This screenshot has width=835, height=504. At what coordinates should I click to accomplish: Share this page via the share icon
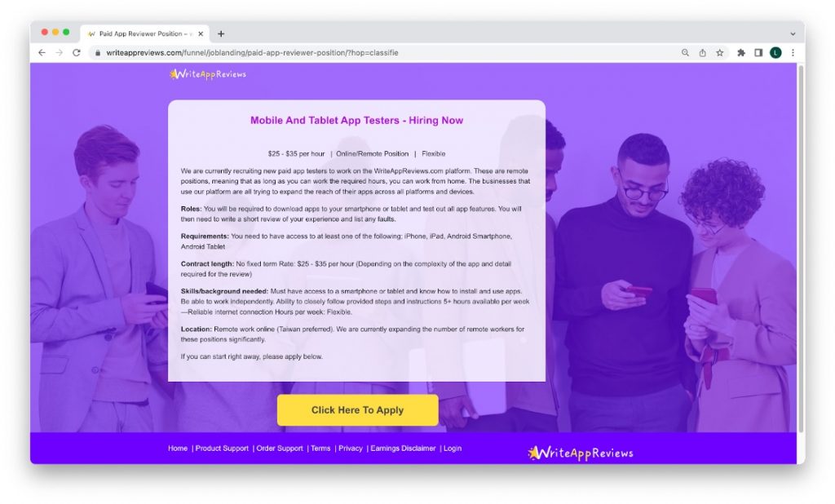[702, 53]
